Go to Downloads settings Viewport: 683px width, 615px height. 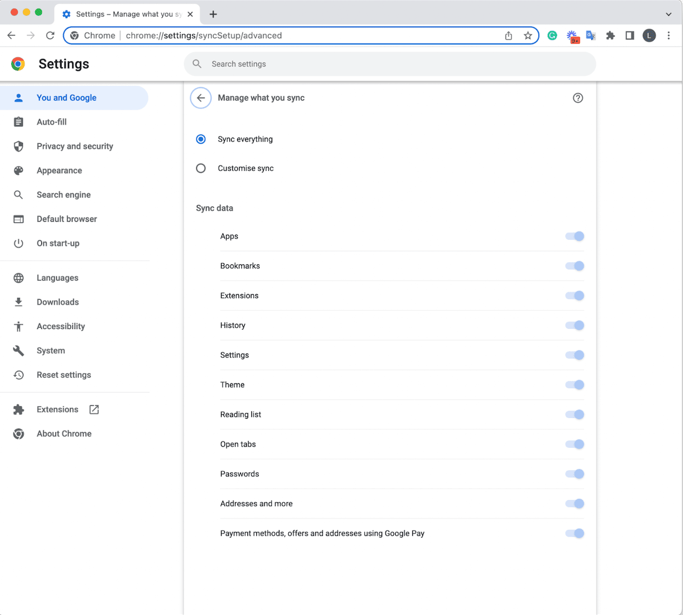tap(74, 302)
